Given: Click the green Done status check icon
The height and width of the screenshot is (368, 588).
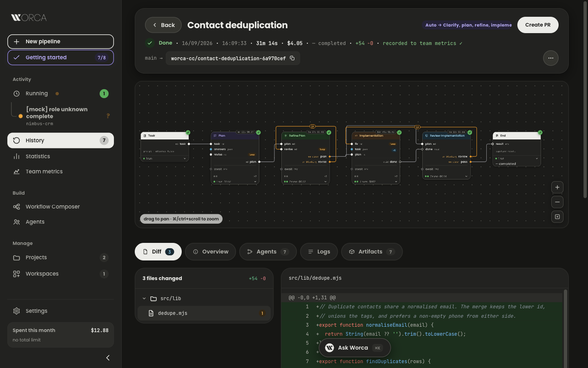Looking at the screenshot, I should pos(150,43).
